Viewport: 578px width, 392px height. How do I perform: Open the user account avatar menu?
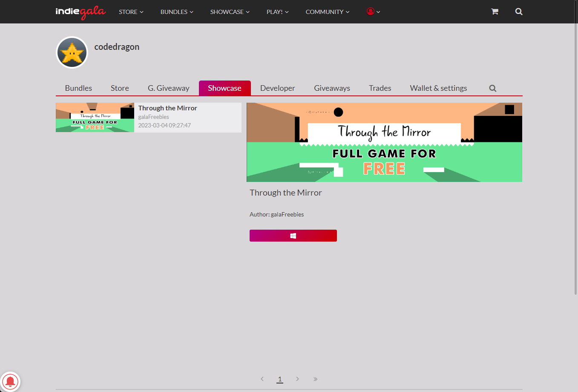tap(373, 12)
